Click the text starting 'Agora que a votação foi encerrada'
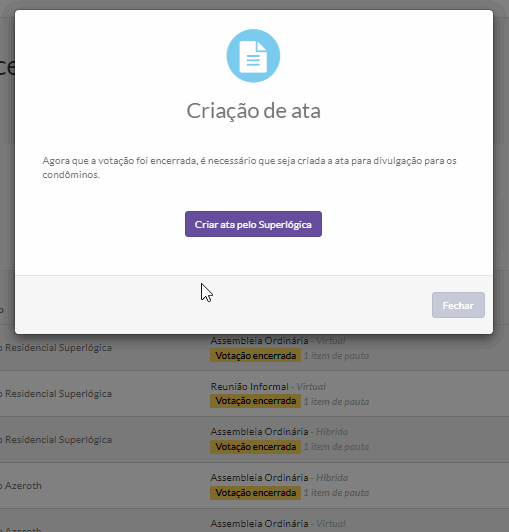 [x=249, y=168]
